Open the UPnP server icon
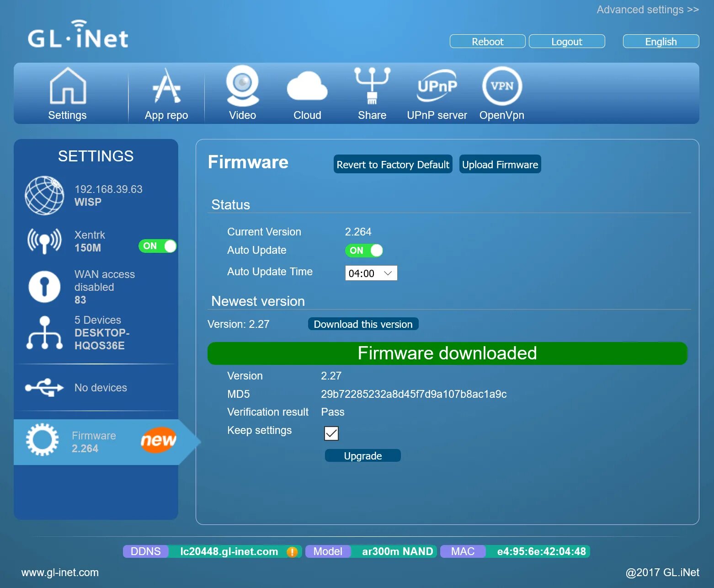 tap(437, 86)
